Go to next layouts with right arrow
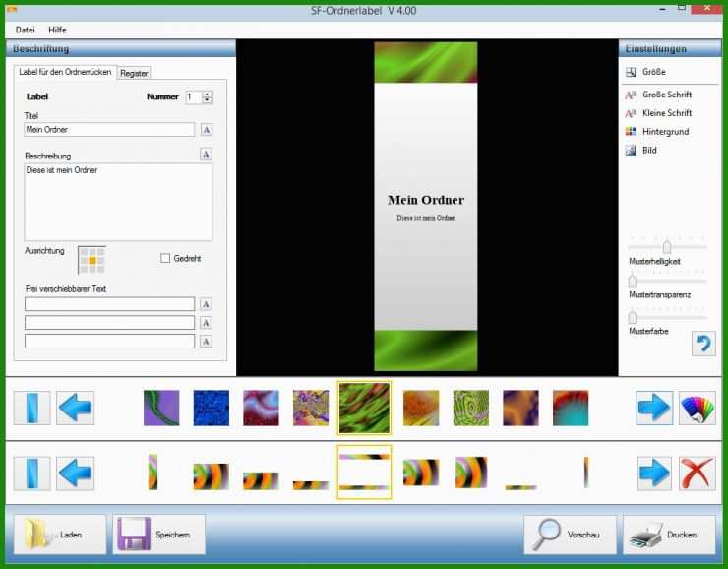Viewport: 728px width, 569px height. click(x=654, y=474)
